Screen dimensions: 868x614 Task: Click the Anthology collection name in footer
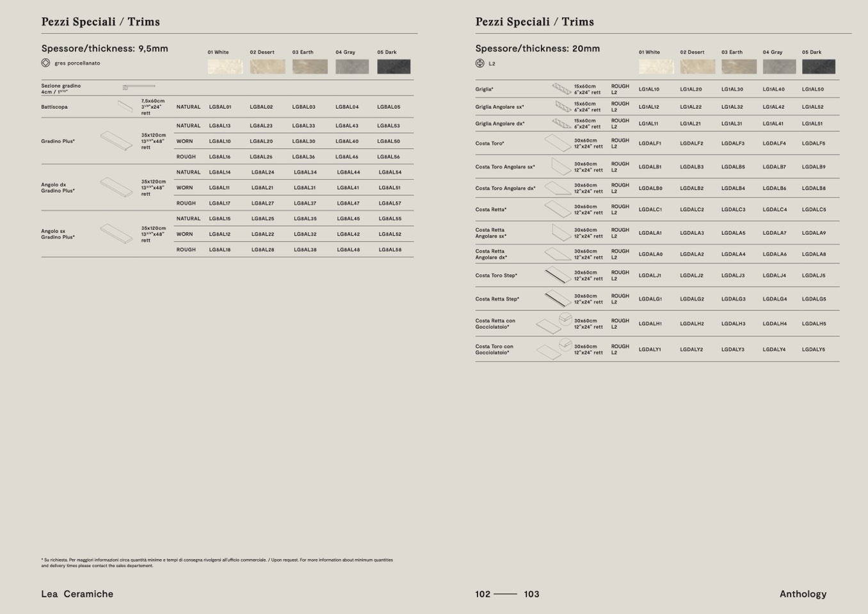point(803,594)
